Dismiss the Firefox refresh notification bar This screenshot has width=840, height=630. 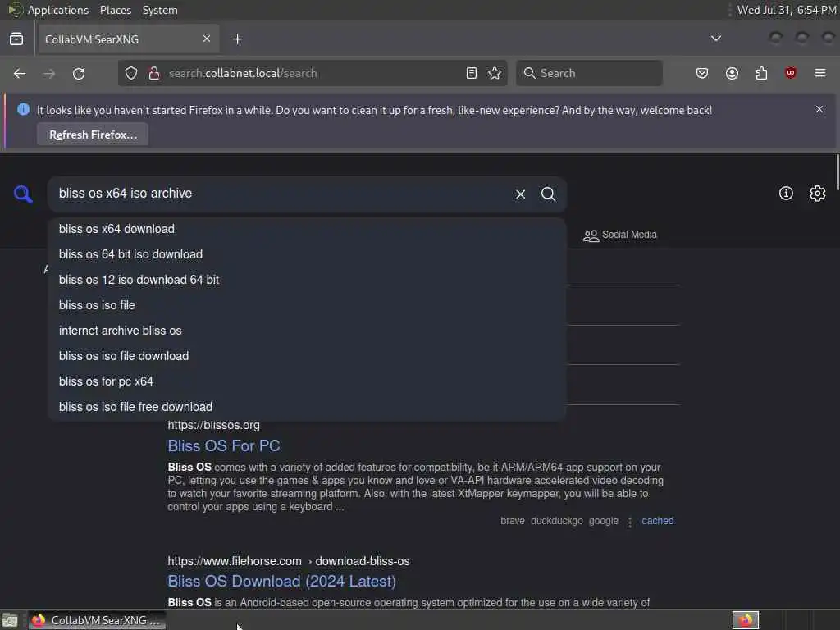click(x=819, y=109)
